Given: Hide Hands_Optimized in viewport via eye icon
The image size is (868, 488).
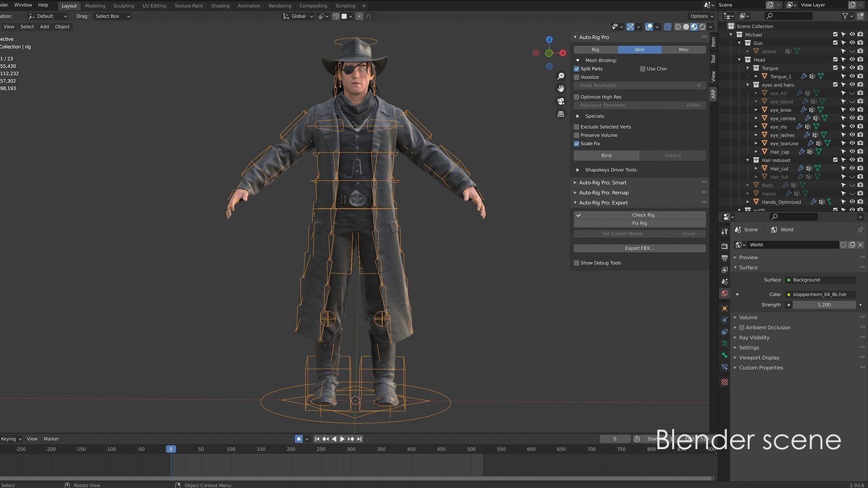Looking at the screenshot, I should click(852, 202).
